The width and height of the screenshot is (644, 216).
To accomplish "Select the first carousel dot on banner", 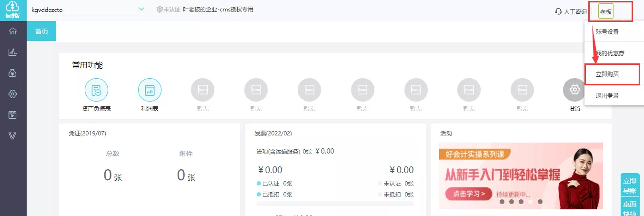I will pos(502,202).
